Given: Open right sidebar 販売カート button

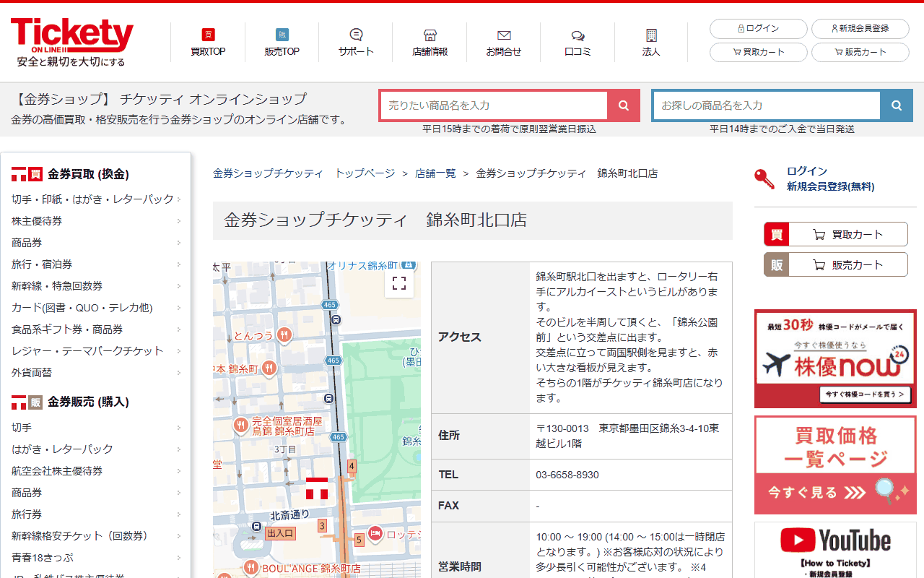Looking at the screenshot, I should 836,264.
